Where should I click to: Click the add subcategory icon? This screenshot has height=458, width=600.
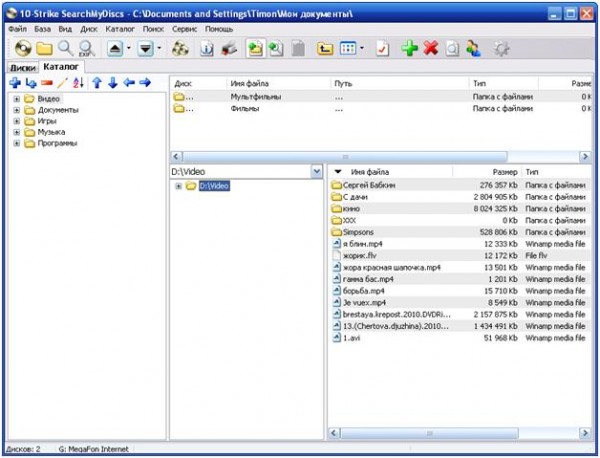pyautogui.click(x=31, y=83)
